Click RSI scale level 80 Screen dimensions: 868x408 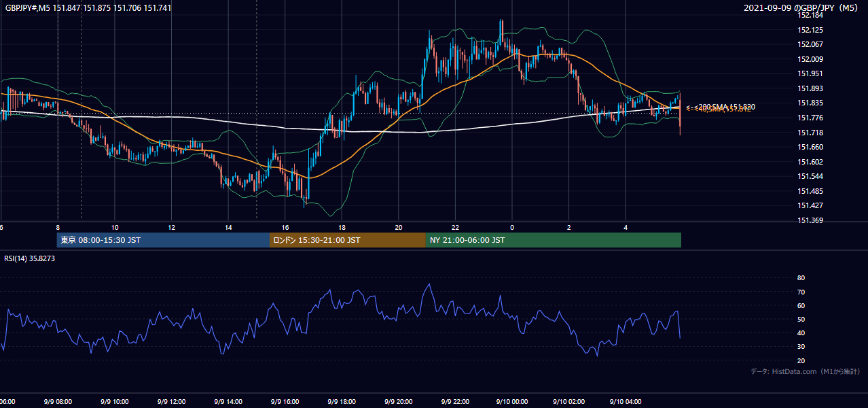tap(801, 278)
